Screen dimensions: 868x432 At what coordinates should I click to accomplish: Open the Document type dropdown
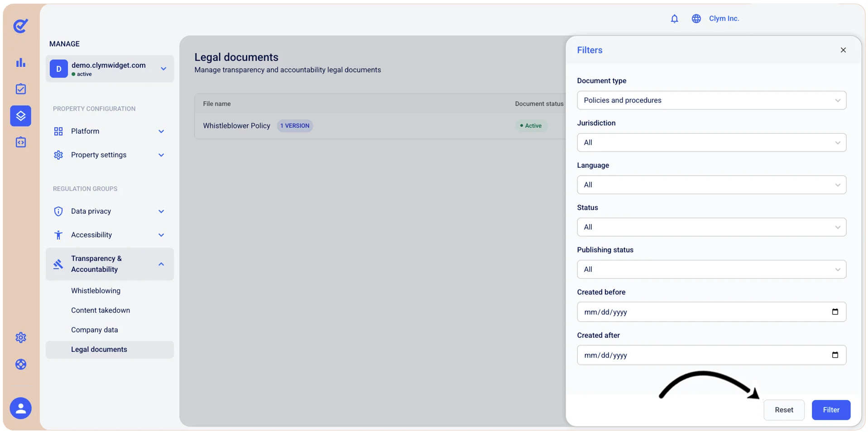tap(711, 100)
